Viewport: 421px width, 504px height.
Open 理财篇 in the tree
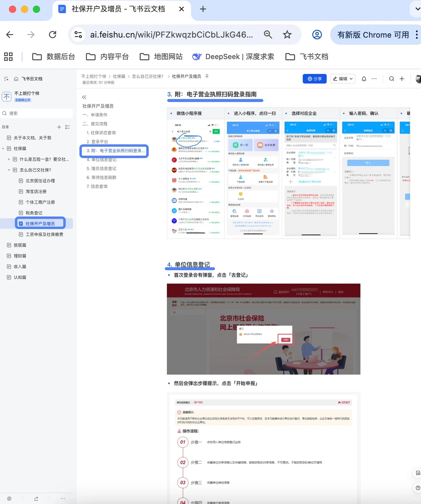[20, 256]
